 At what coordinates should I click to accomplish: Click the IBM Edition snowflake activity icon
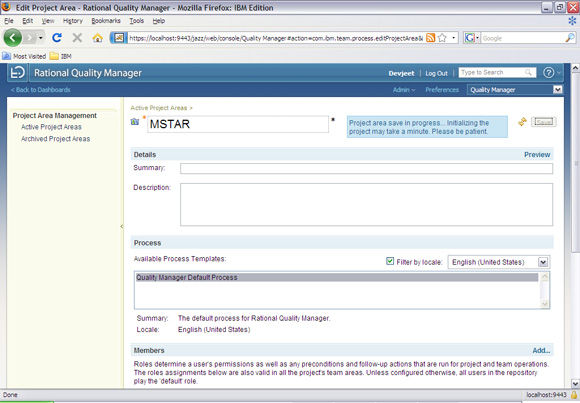pos(572,21)
